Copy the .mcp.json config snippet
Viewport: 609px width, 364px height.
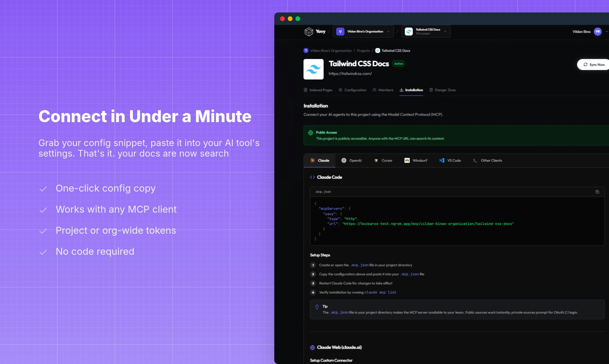[598, 192]
